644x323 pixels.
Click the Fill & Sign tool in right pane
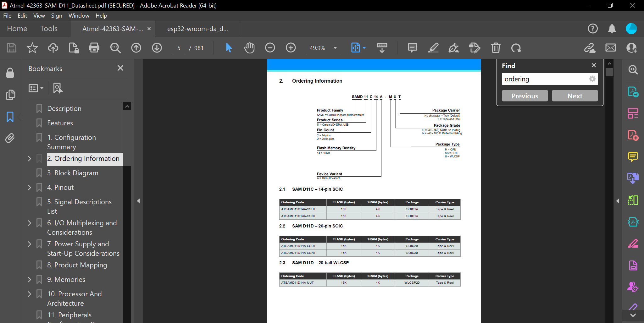(x=633, y=244)
